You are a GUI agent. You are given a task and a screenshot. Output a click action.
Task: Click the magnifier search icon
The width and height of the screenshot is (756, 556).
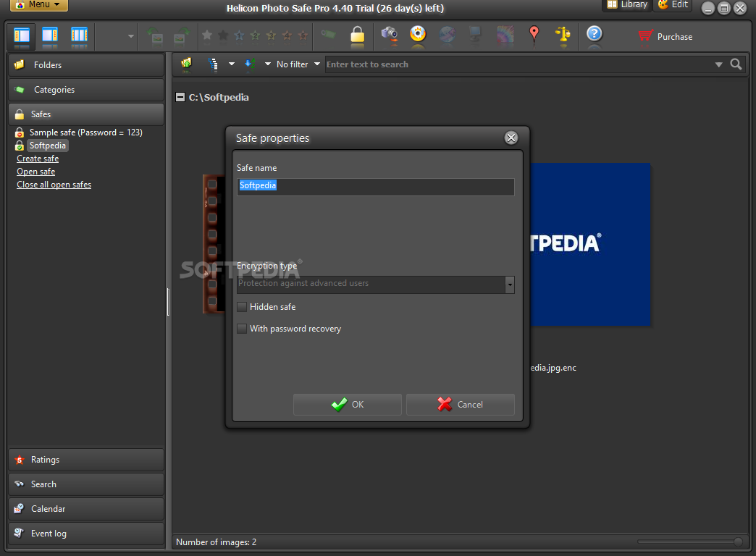(x=736, y=64)
